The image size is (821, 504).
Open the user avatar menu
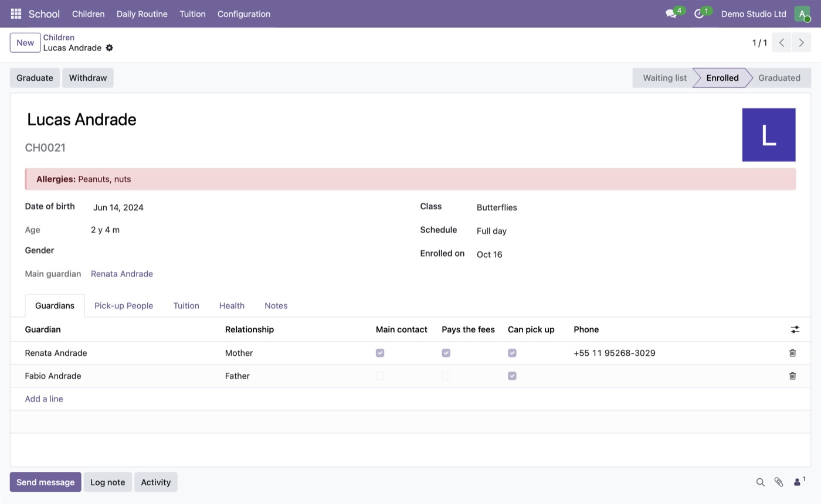click(x=802, y=13)
